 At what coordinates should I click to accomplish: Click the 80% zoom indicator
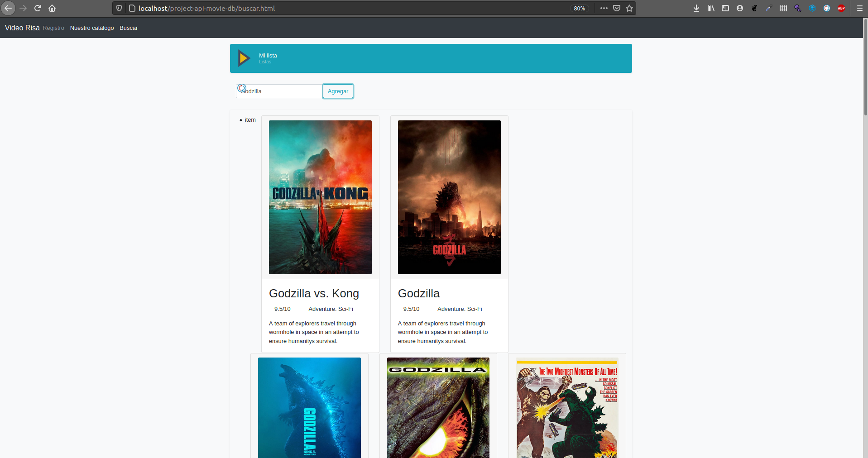pos(579,8)
